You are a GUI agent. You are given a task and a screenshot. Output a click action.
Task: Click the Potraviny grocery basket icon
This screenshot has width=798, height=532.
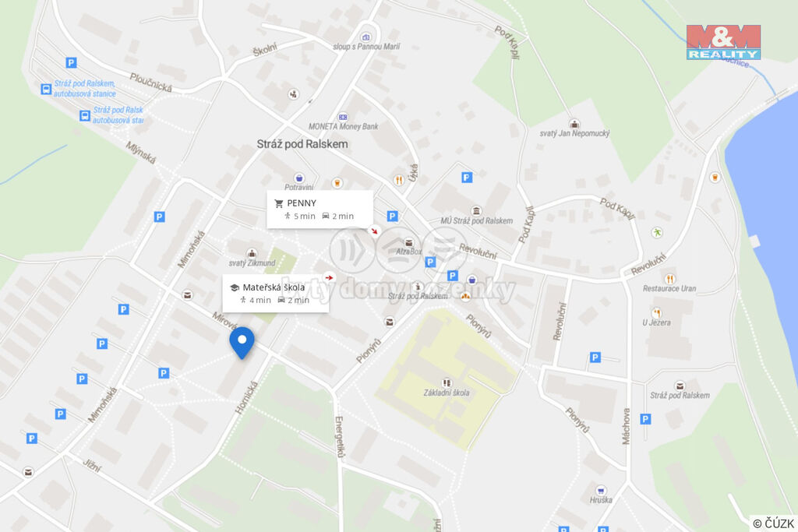[298, 178]
